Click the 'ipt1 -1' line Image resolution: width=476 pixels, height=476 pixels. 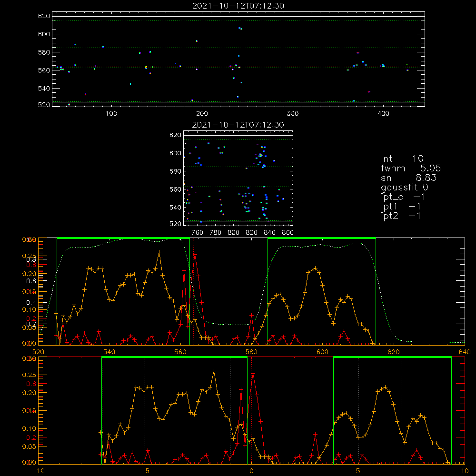tap(401, 207)
